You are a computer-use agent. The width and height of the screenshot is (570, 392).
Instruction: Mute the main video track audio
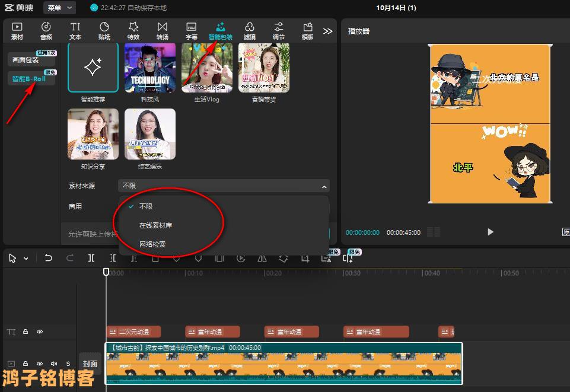(x=54, y=364)
